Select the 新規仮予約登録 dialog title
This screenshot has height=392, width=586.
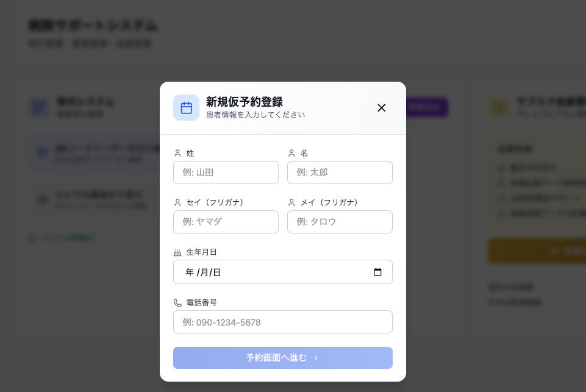(245, 102)
